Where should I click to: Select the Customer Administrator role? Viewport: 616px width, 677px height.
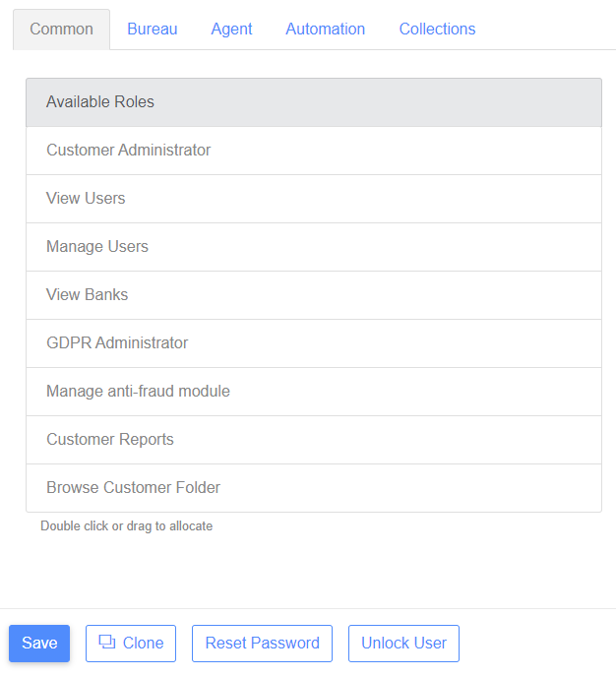[x=314, y=151]
